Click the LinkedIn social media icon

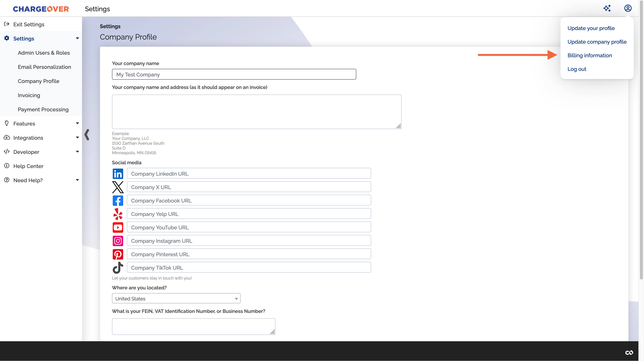[118, 174]
